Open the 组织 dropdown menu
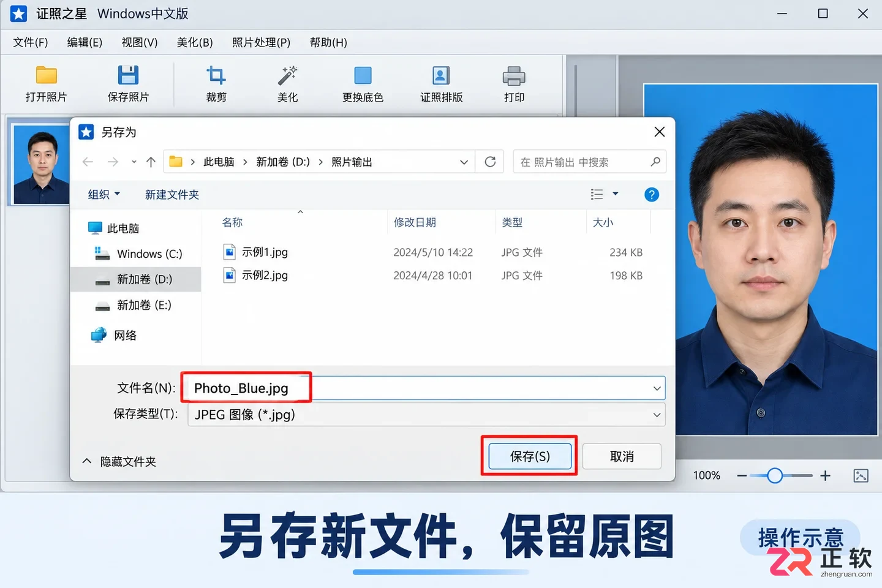 pos(104,194)
